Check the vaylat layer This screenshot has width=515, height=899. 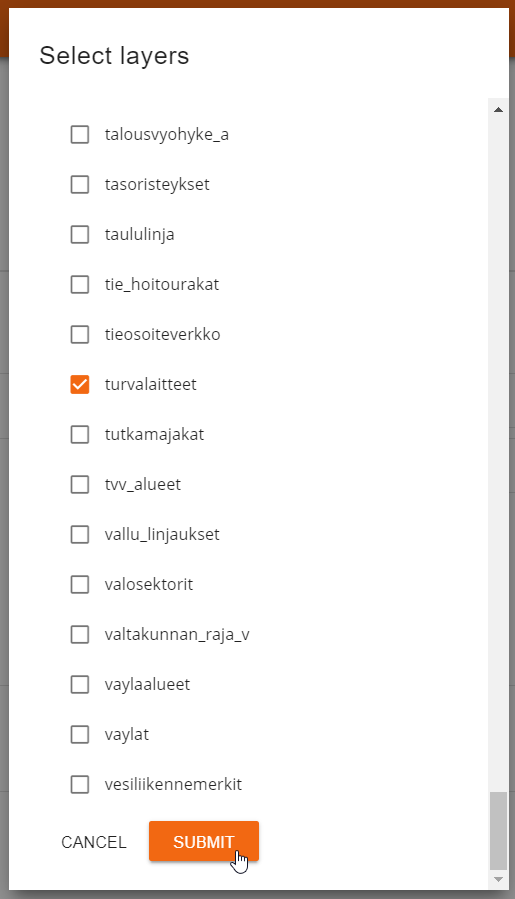click(x=80, y=734)
